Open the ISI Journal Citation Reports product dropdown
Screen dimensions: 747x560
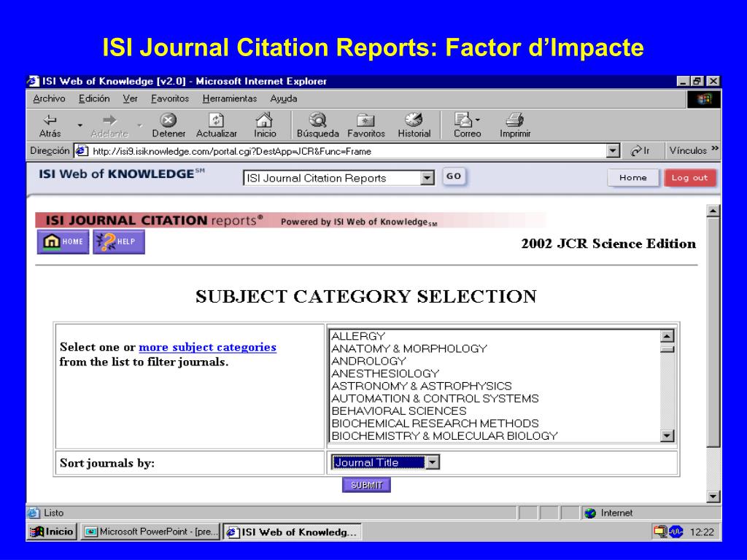click(427, 178)
